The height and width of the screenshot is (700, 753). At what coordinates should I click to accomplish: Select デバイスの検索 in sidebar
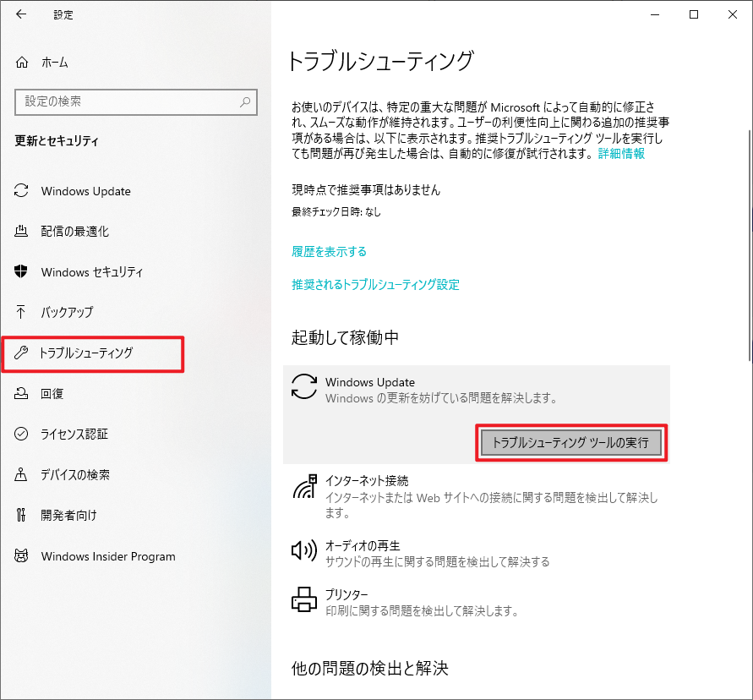coord(75,474)
